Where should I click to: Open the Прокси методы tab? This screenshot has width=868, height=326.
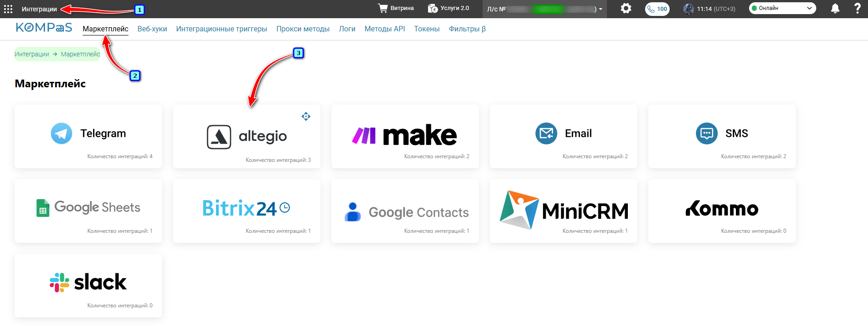pos(303,29)
